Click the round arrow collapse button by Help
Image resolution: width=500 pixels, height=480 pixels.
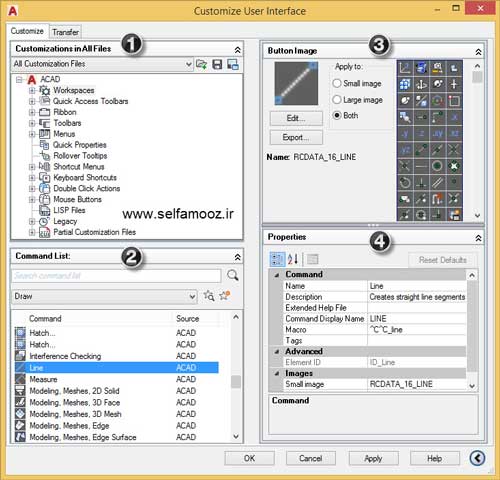(477, 458)
